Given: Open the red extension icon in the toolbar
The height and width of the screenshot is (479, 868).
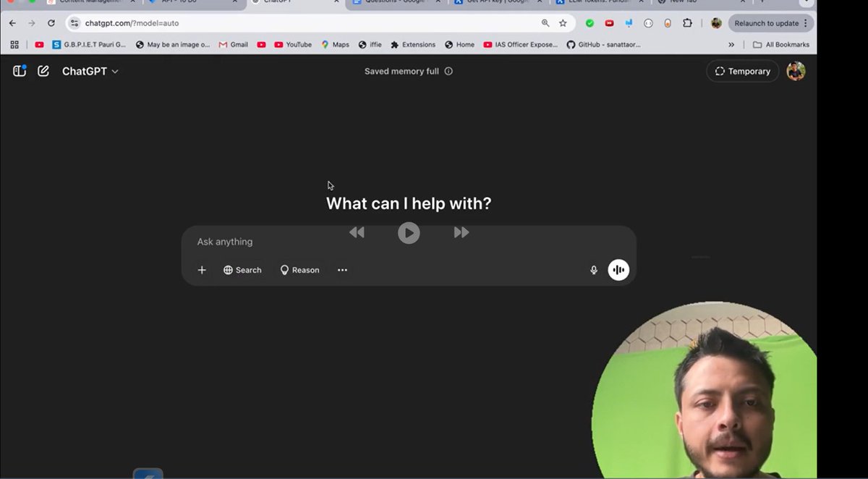Looking at the screenshot, I should (x=609, y=23).
